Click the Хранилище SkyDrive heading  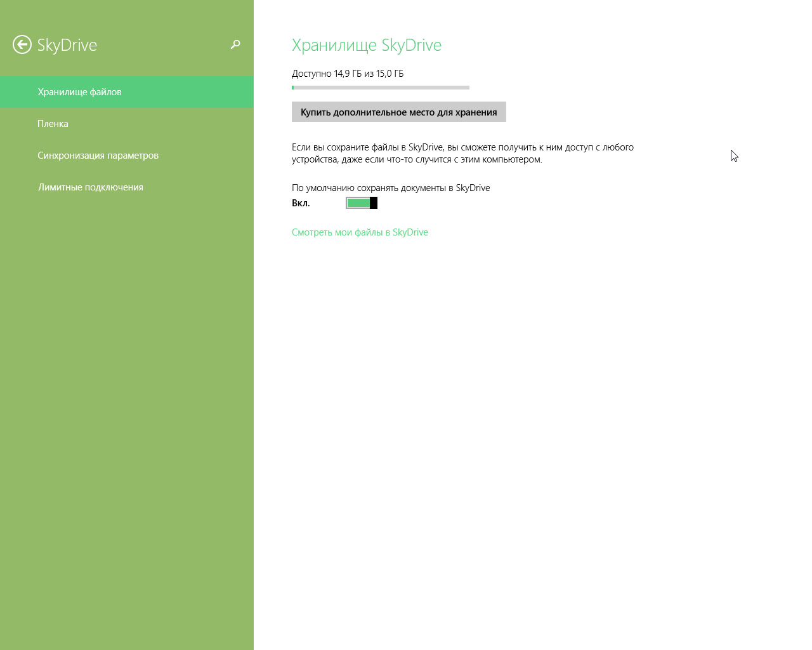367,45
